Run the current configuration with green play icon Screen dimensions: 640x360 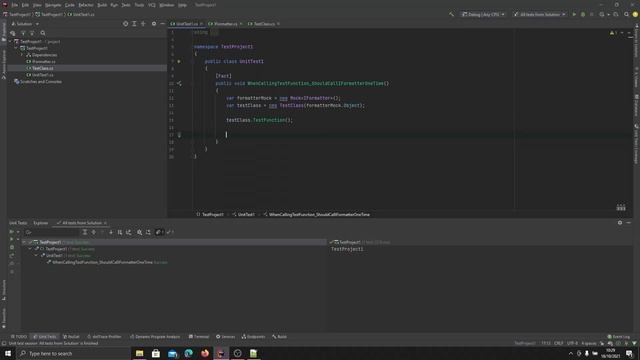574,14
